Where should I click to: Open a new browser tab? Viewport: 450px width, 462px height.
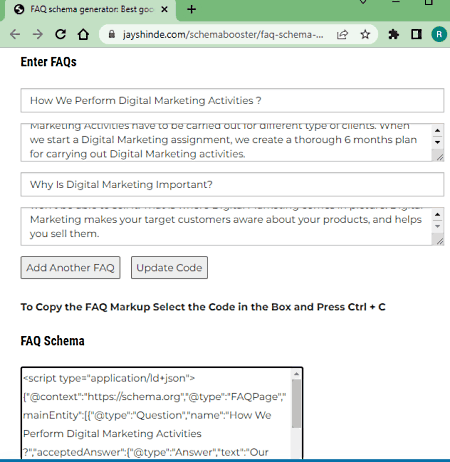[192, 9]
